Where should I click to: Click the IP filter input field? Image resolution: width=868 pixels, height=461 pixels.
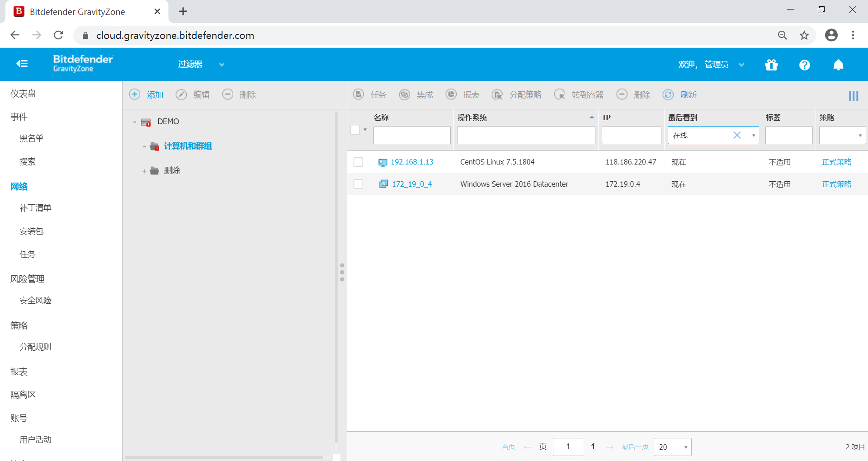point(631,135)
